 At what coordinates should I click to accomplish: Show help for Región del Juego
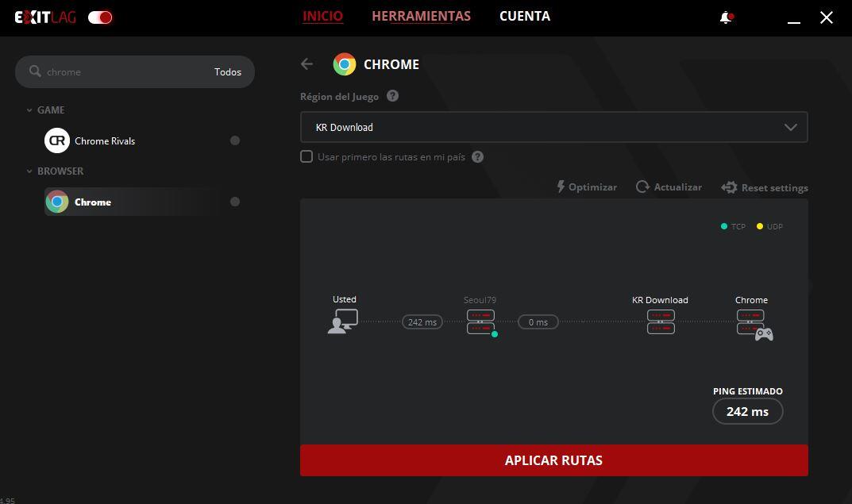click(392, 96)
